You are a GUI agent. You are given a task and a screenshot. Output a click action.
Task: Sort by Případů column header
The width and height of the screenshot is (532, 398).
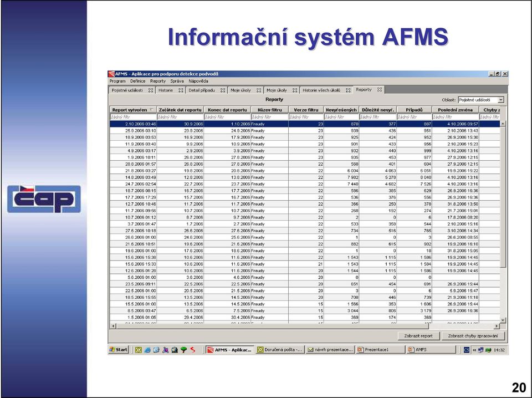pos(415,110)
